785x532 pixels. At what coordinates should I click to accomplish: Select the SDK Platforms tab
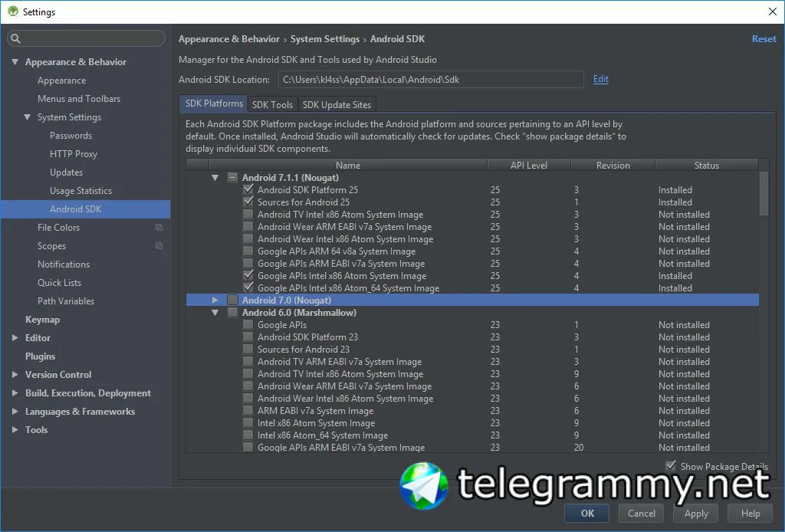[214, 103]
